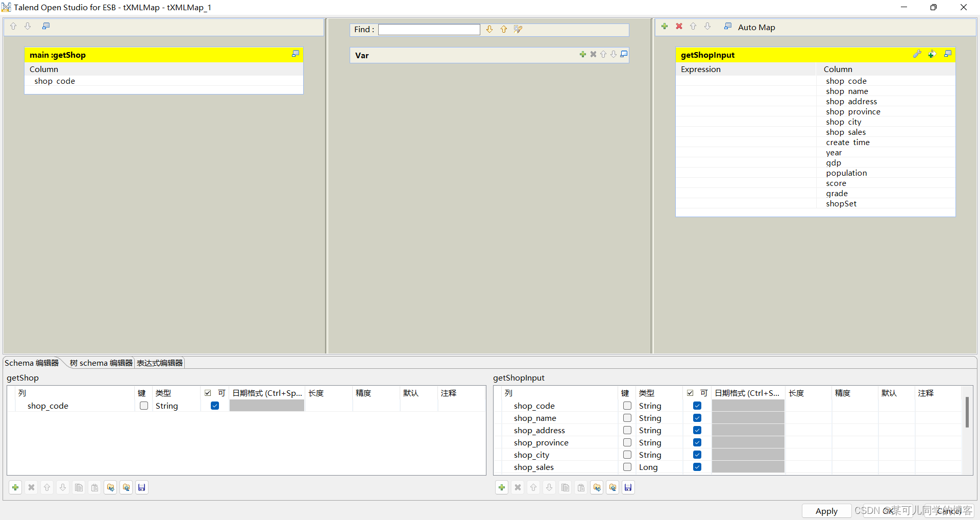Export getShopInput schema to file
The image size is (980, 520).
tap(612, 487)
